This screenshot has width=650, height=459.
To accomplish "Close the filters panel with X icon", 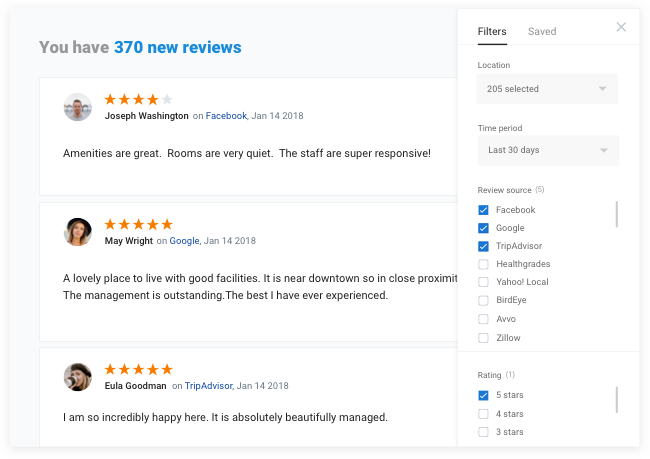I will click(621, 27).
